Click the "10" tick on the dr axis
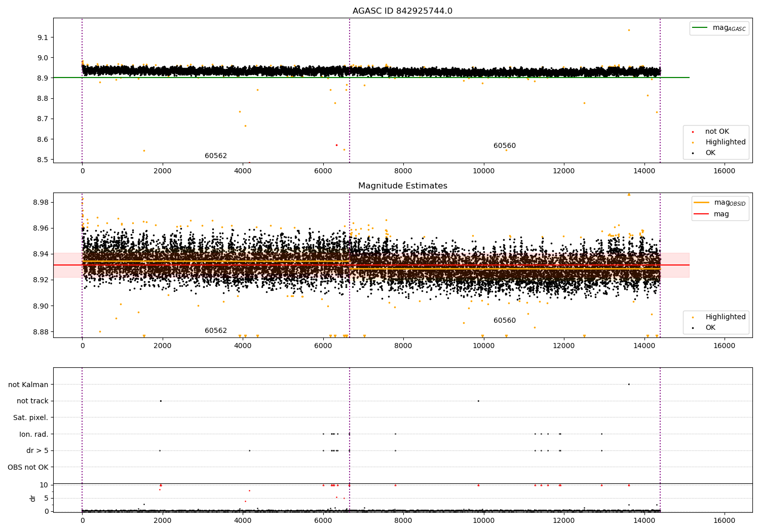This screenshot has width=760, height=532. 44,485
